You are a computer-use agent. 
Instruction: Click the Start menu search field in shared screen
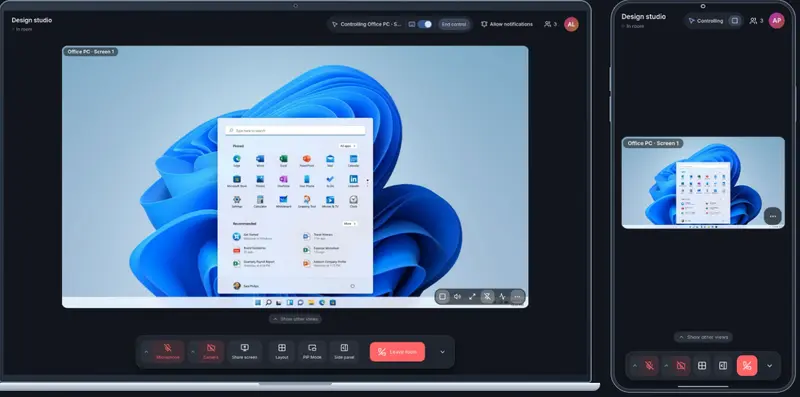pos(295,131)
